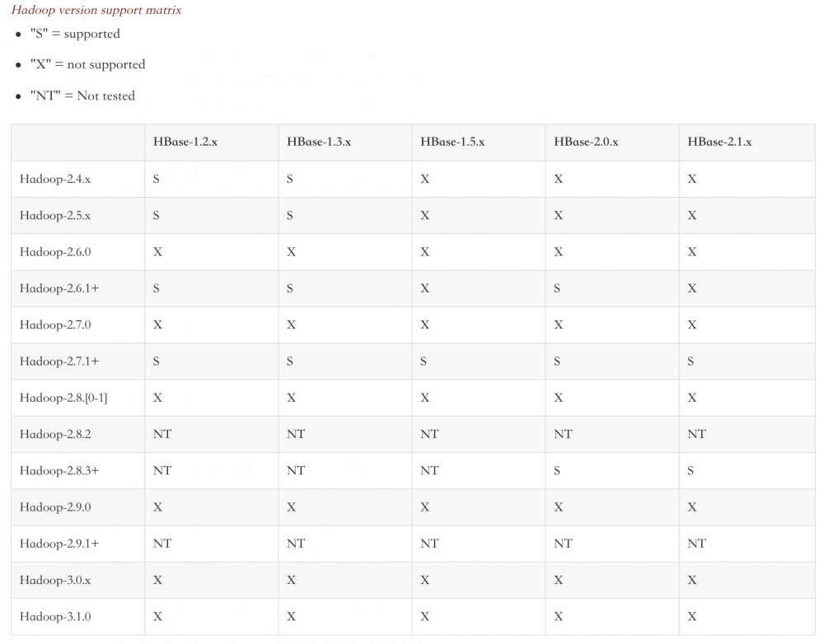
Task: Select the Hadoop-2.6.1+ row label
Action: [x=59, y=288]
